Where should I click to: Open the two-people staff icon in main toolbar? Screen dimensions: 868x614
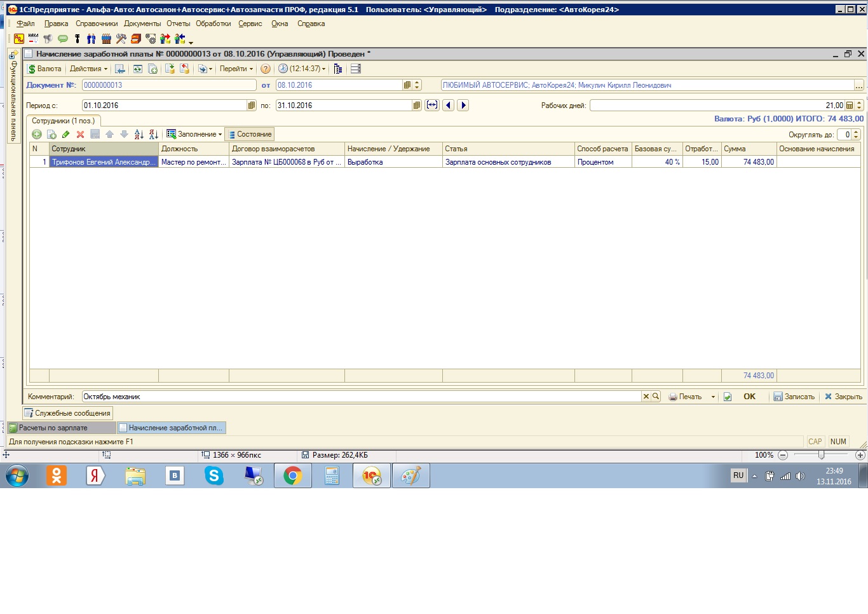pos(92,39)
